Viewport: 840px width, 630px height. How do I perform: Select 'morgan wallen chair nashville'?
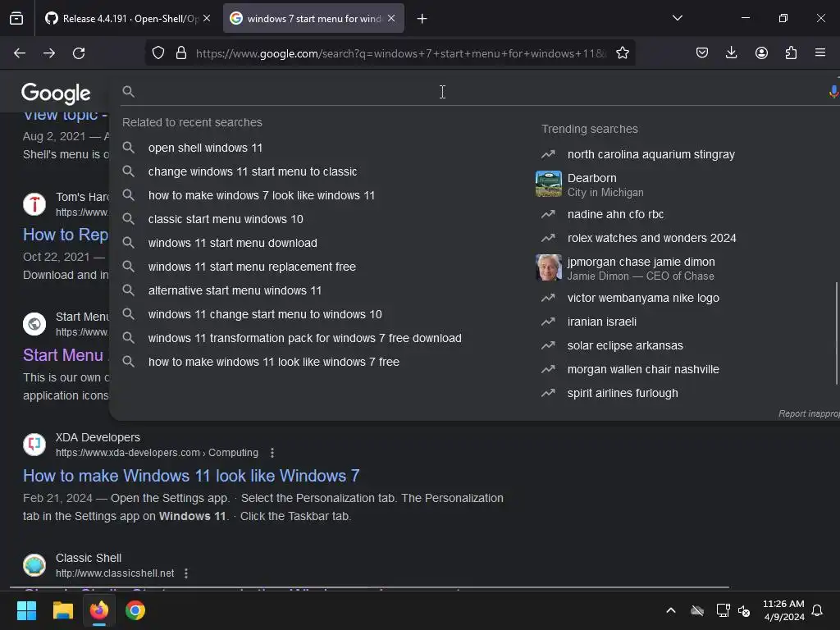(643, 370)
